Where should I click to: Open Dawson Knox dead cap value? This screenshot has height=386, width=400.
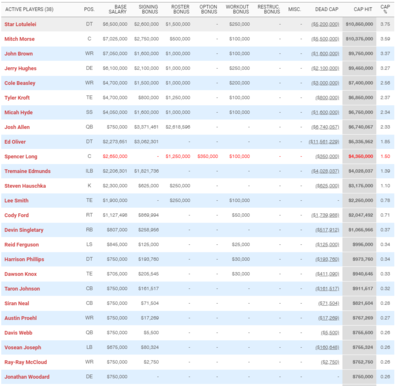click(328, 274)
